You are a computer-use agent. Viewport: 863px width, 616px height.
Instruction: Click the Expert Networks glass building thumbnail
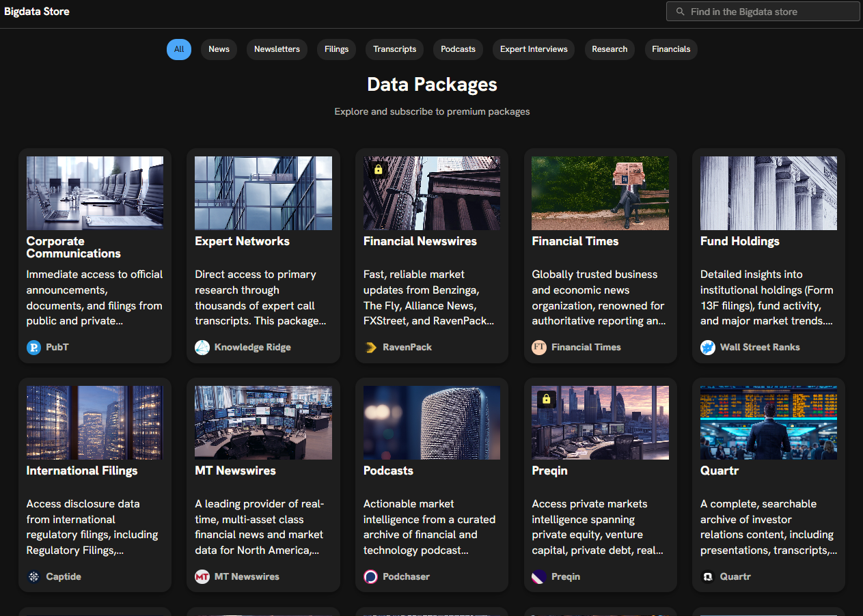click(263, 193)
